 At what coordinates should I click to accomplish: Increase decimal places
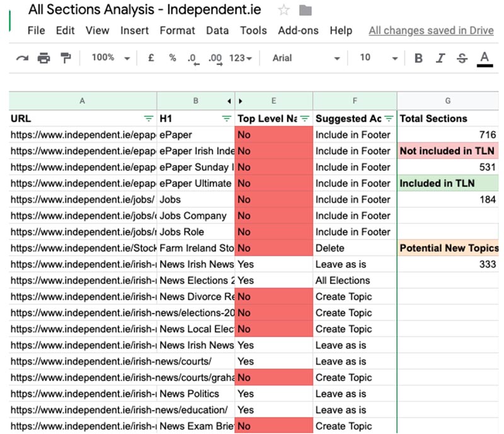(215, 59)
